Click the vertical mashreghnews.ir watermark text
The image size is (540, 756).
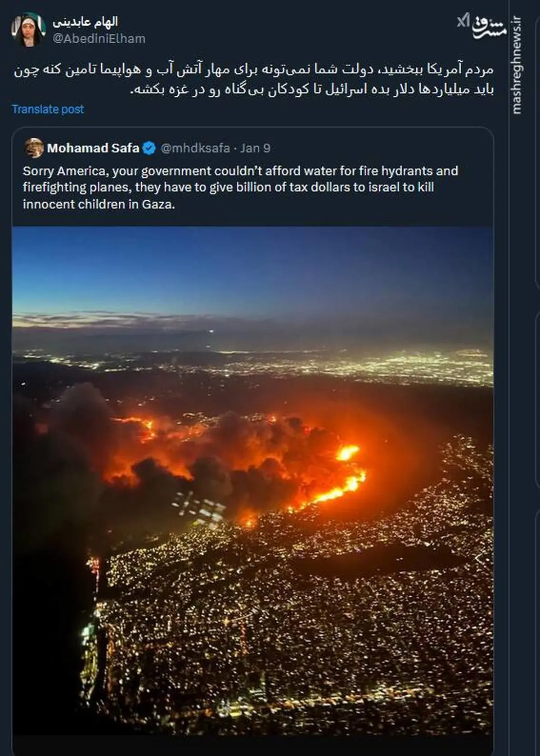(x=517, y=65)
